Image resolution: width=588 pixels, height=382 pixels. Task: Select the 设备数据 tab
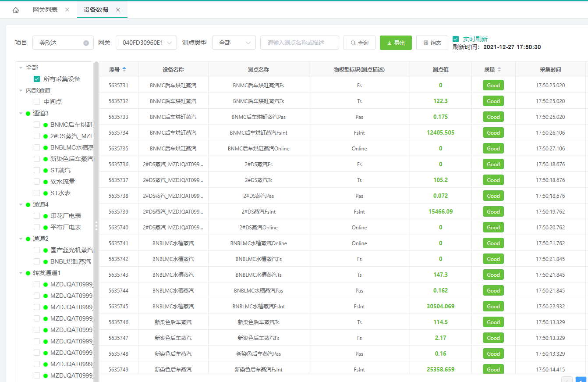(96, 10)
